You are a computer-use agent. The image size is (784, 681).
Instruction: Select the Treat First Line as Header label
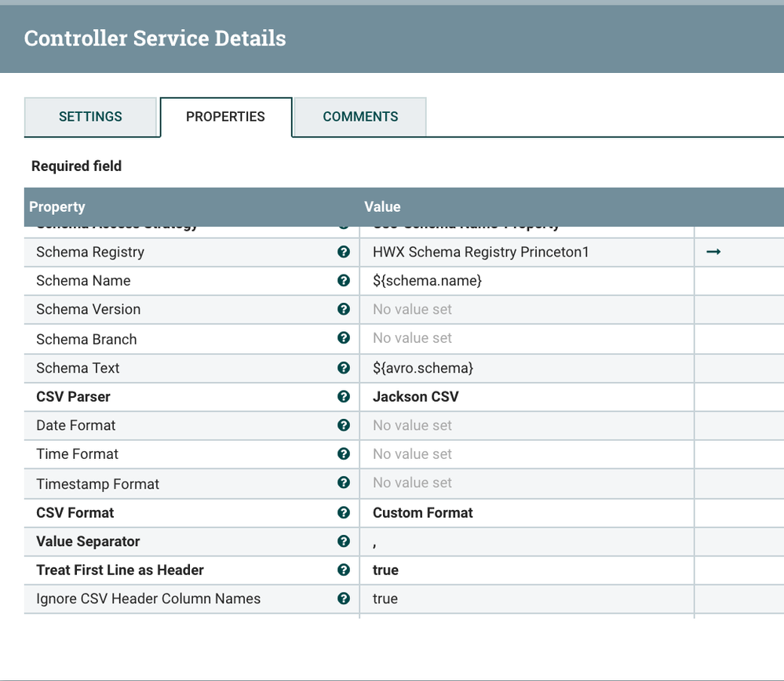tap(121, 570)
